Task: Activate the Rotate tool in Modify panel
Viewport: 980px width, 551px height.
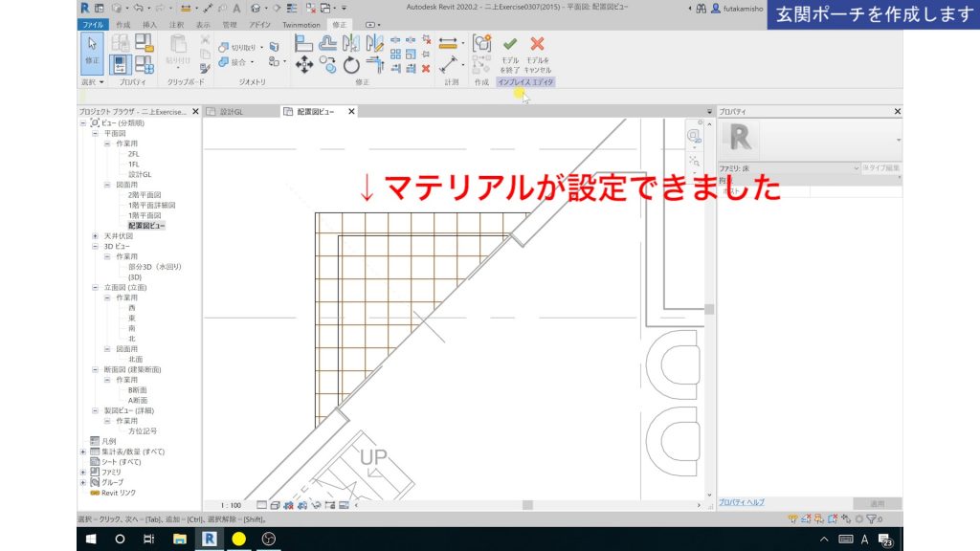Action: [x=350, y=63]
